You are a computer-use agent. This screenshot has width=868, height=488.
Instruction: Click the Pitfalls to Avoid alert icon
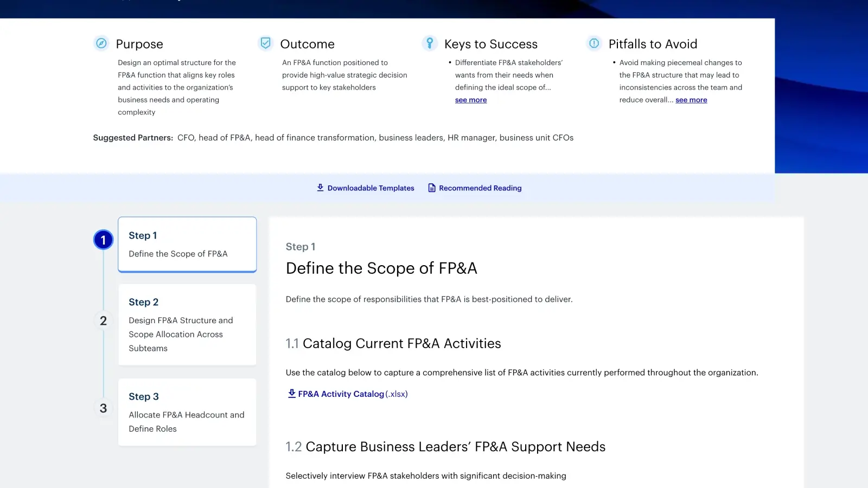594,44
